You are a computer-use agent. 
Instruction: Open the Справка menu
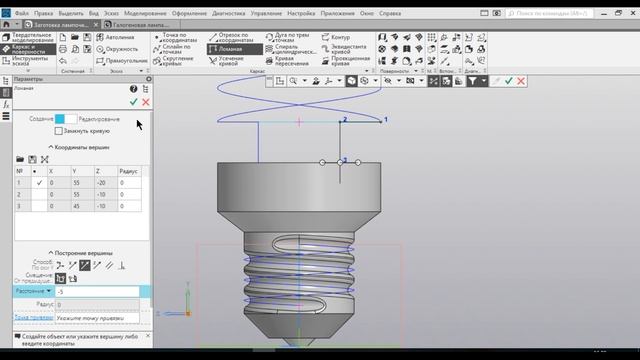coord(390,13)
